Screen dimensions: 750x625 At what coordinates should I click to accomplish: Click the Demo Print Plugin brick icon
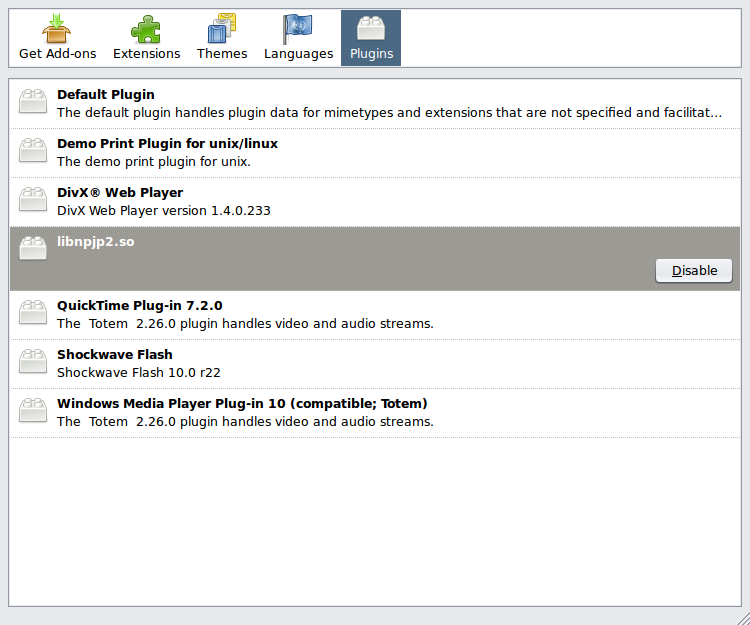(33, 150)
